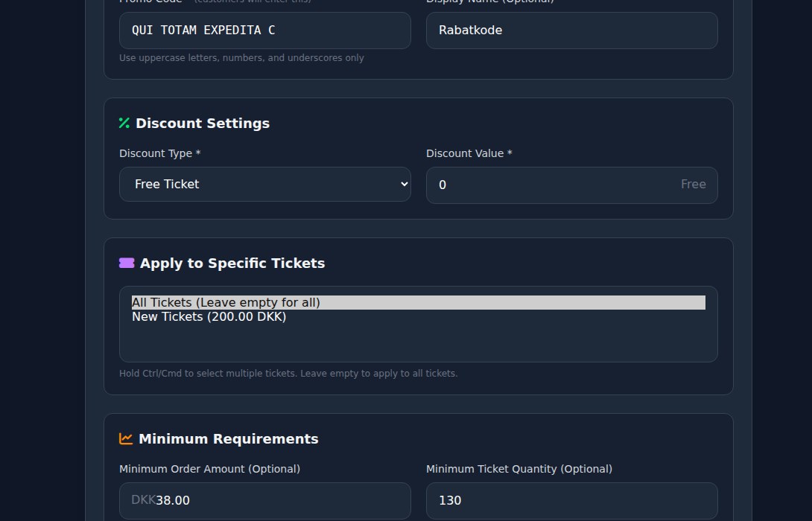Click the Minimum Order Amount field
Image resolution: width=812 pixels, height=521 pixels.
265,501
